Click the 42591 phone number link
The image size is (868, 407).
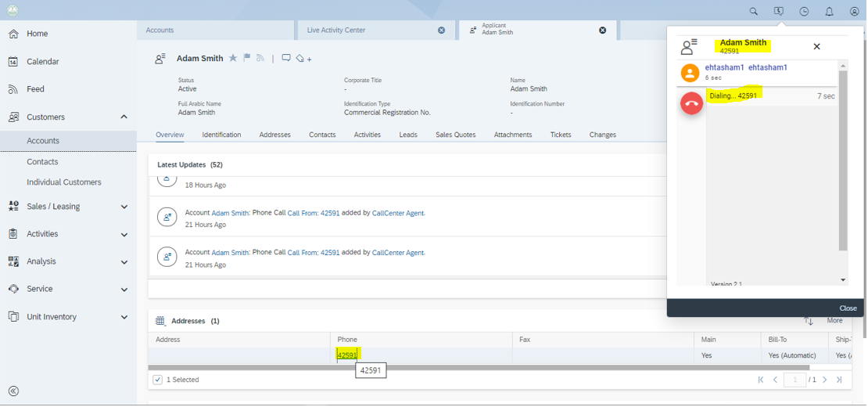point(346,355)
